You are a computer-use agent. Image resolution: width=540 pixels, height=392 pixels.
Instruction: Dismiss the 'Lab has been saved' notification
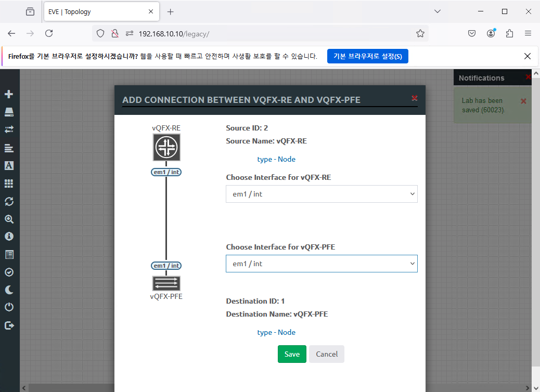pos(523,101)
